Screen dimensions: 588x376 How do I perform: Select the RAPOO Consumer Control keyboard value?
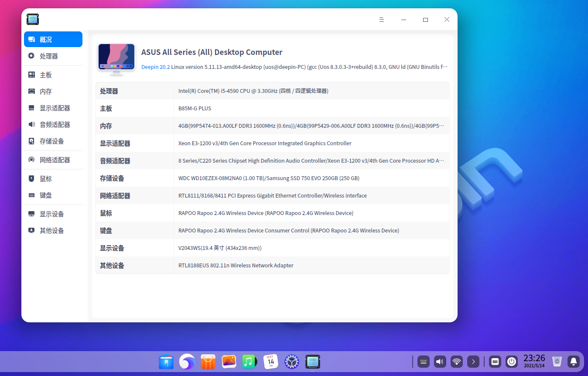pyautogui.click(x=289, y=231)
